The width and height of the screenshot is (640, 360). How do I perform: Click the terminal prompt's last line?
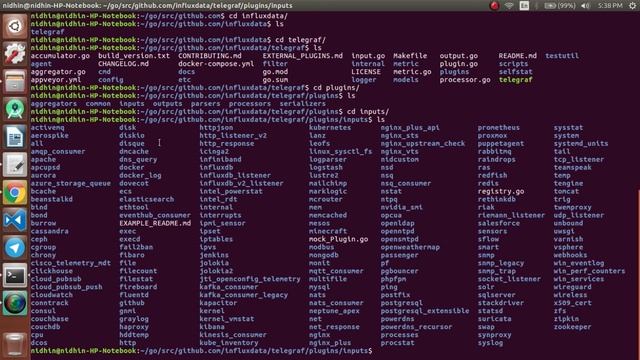click(x=201, y=351)
